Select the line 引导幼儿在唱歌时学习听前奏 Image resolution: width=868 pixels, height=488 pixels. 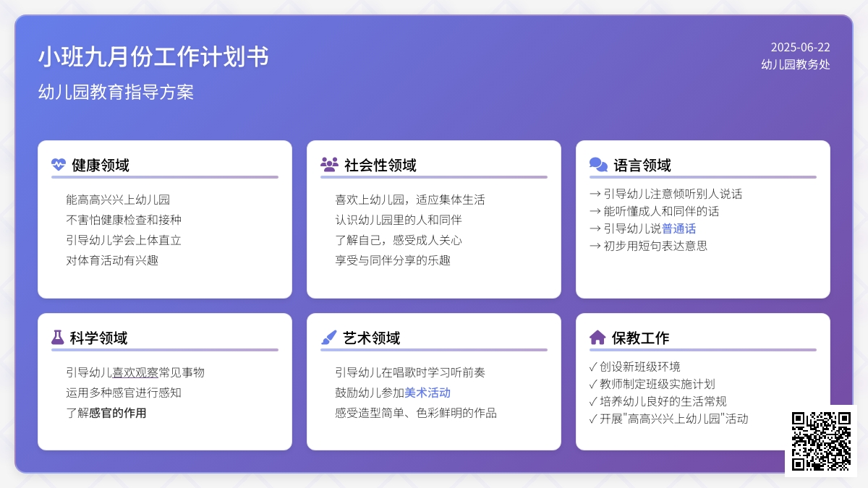coord(410,372)
